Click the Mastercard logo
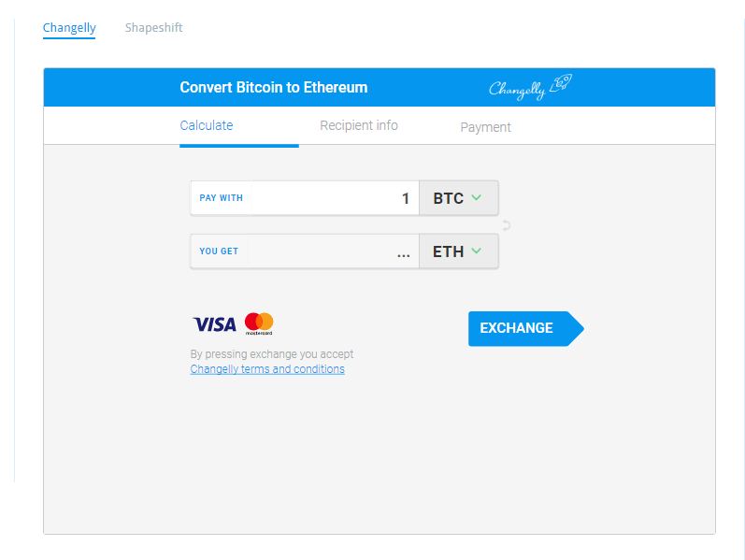The height and width of the screenshot is (560, 745). (x=259, y=323)
